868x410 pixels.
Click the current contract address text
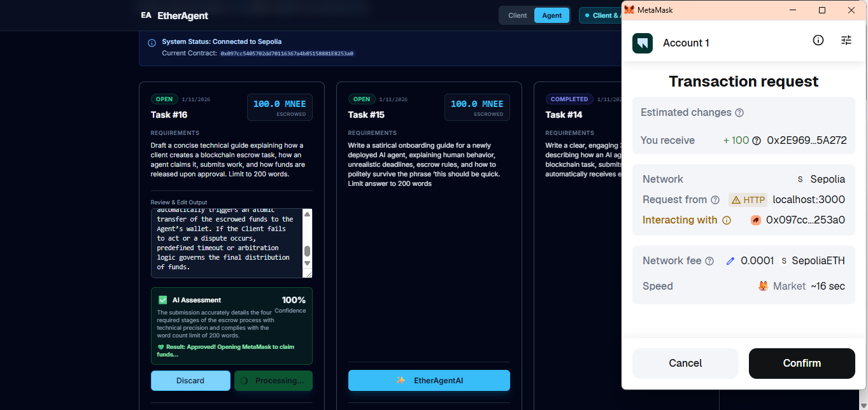click(287, 53)
